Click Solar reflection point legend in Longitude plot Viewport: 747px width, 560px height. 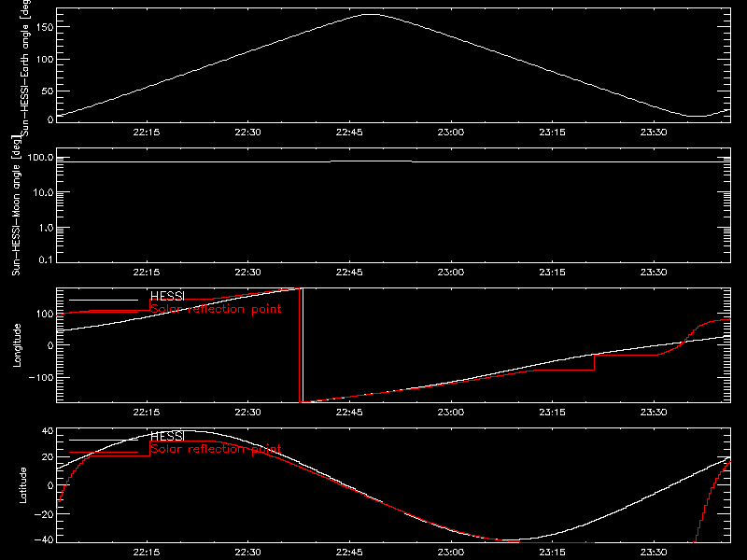point(216,309)
